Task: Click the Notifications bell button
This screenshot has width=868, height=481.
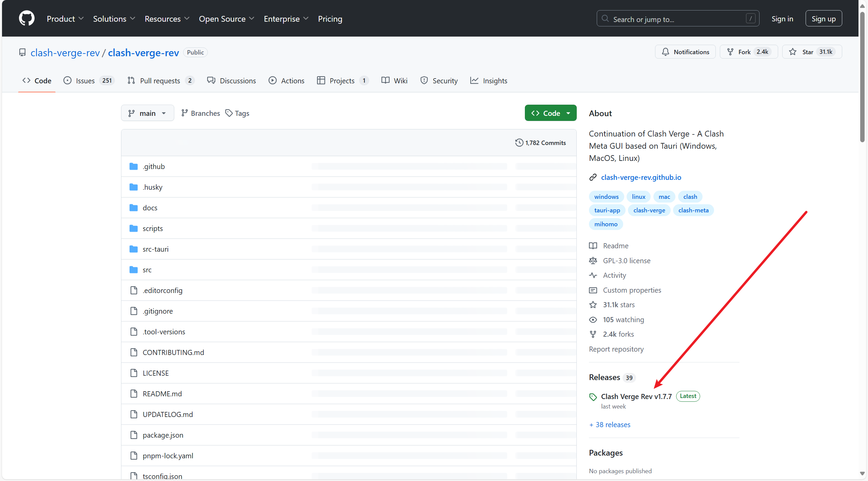Action: point(685,52)
